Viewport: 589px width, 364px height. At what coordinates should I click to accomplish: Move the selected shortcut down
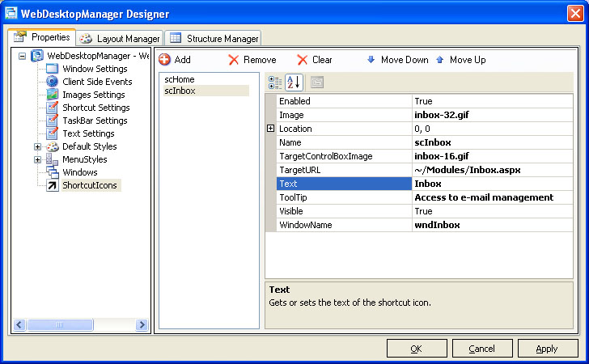[397, 60]
